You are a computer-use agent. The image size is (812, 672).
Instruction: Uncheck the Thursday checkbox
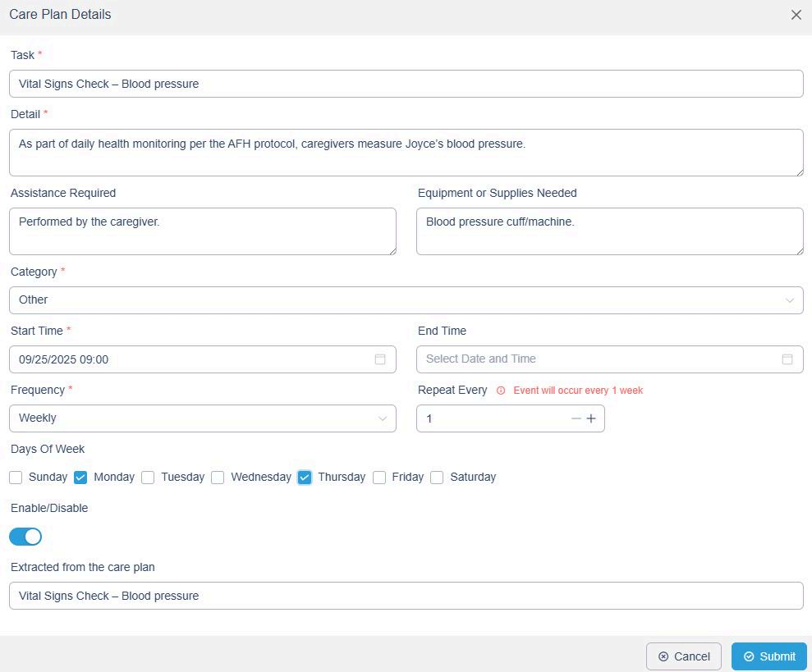point(305,478)
